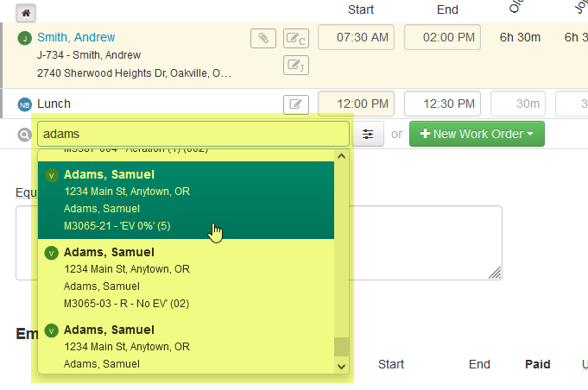The height and width of the screenshot is (390, 588).
Task: Click the adams search text field
Action: (193, 135)
